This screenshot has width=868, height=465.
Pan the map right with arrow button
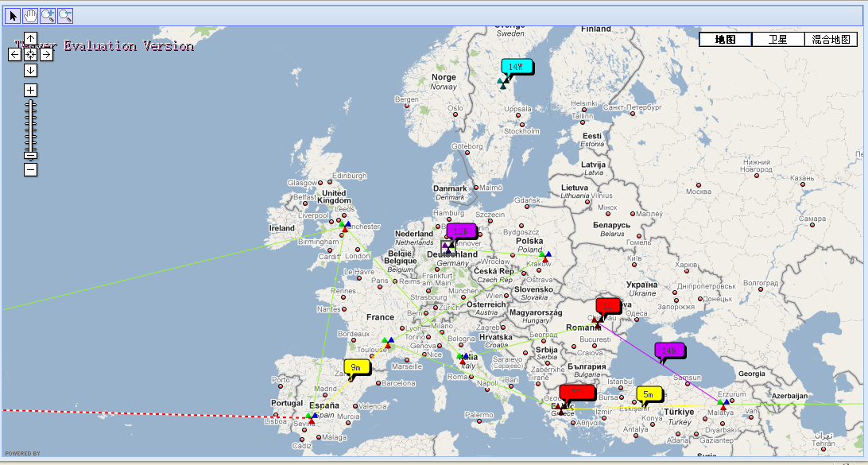tap(46, 54)
